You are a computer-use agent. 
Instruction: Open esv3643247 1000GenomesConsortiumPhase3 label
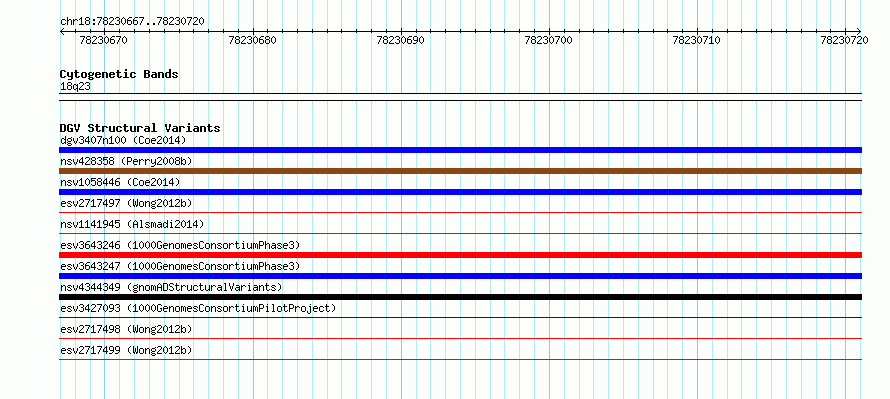click(x=180, y=266)
